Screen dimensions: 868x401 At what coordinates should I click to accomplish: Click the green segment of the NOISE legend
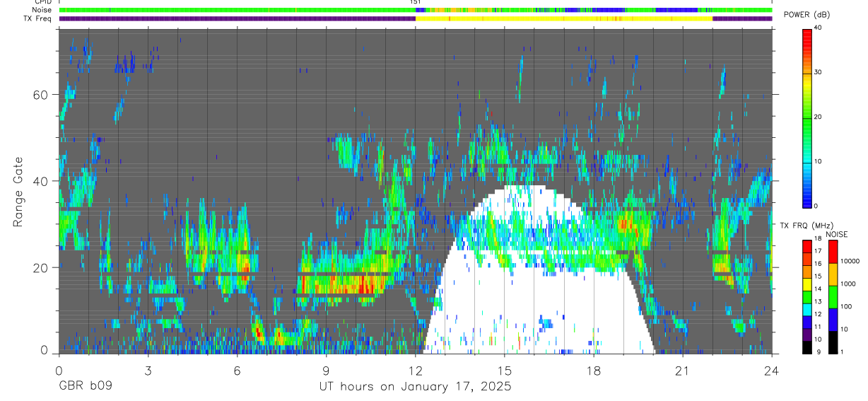[833, 297]
